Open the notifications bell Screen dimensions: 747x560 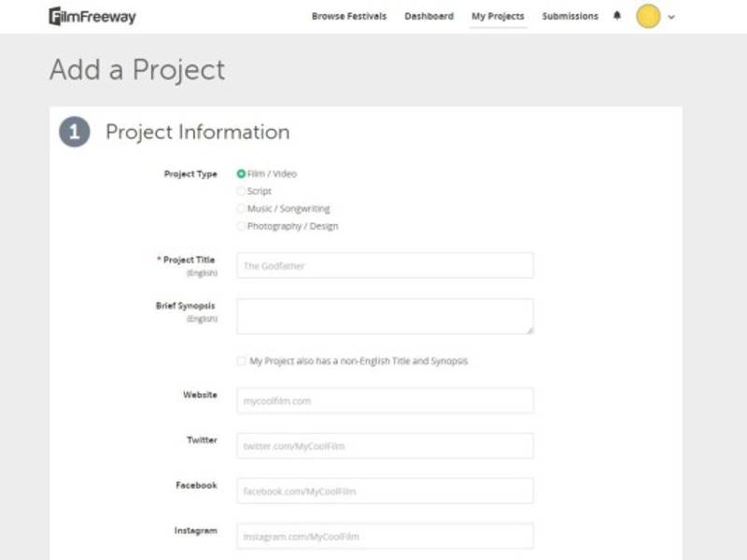tap(617, 16)
